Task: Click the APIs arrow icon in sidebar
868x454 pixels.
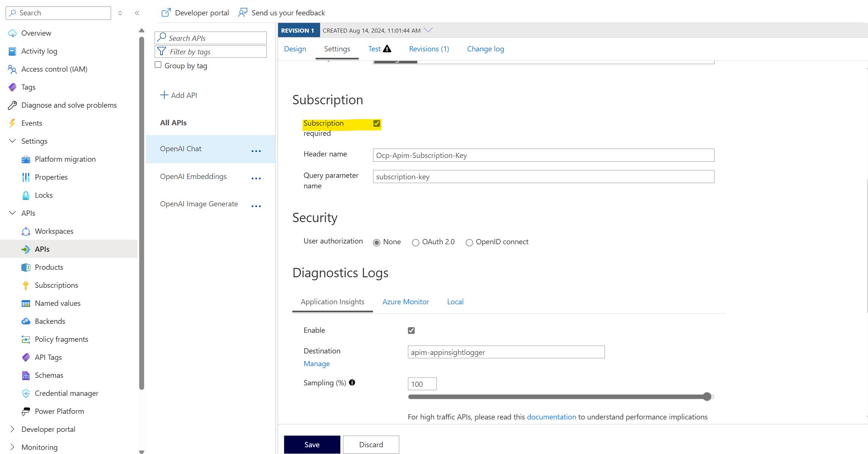Action: (26, 249)
